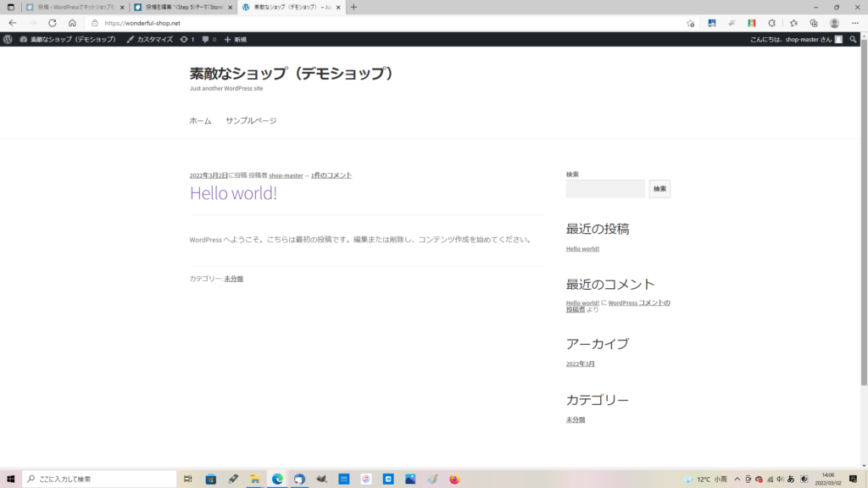Open a new browser tab

353,7
